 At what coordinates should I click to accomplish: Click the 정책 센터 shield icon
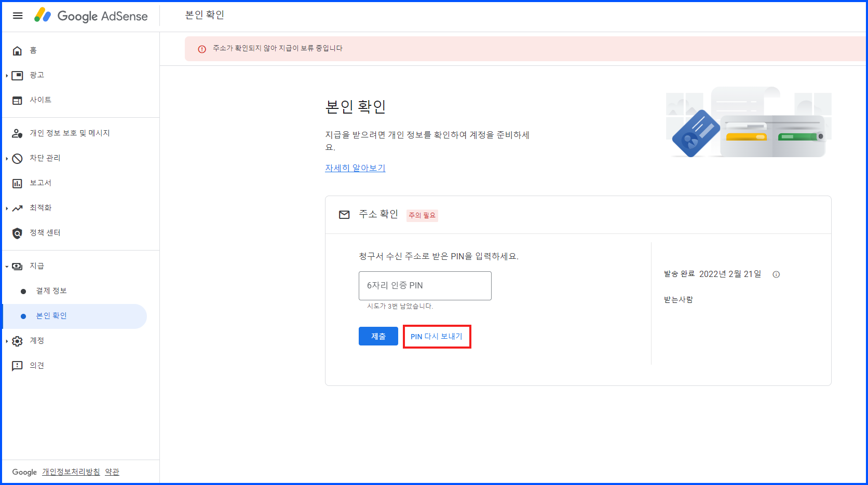pos(17,233)
